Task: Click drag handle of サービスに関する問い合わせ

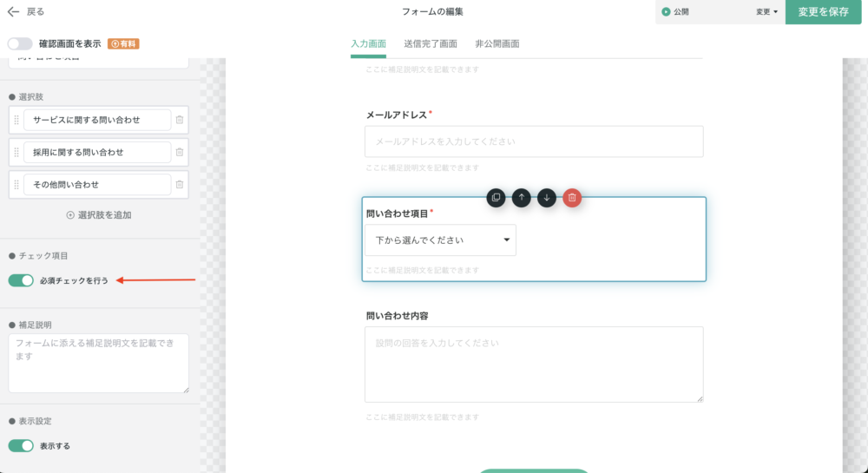Action: point(16,120)
